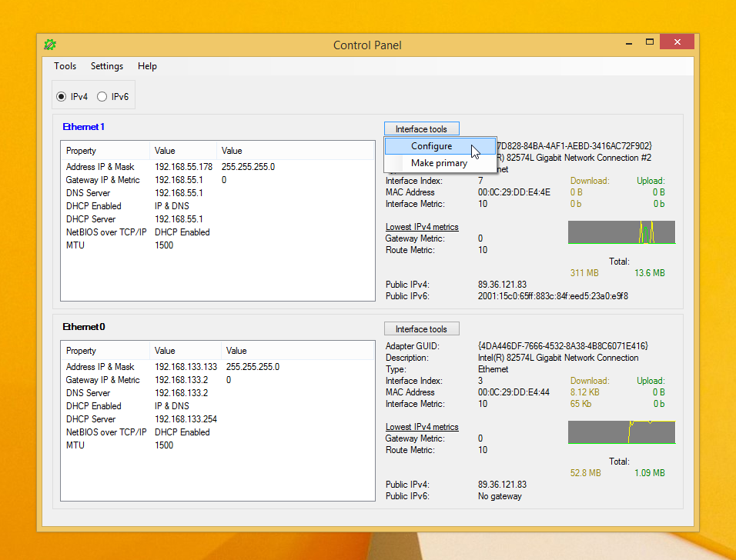Open the Settings menu
This screenshot has height=560, width=736.
tap(107, 66)
